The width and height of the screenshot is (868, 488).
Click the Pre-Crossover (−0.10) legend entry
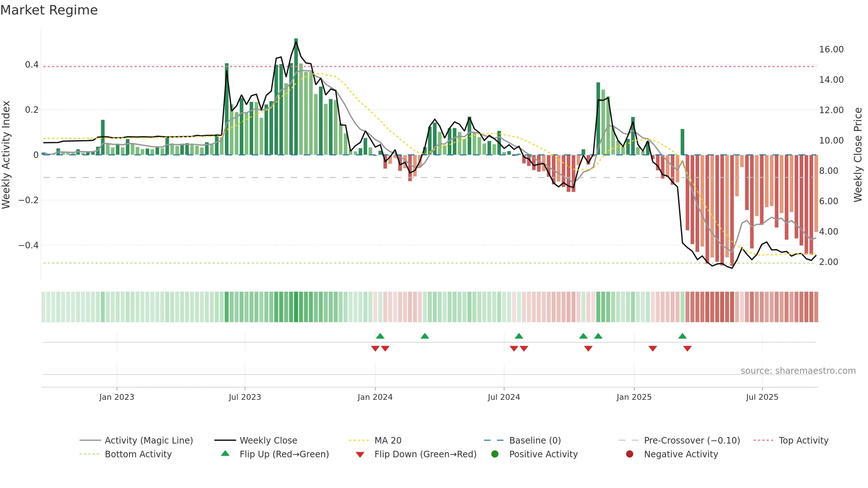click(679, 440)
